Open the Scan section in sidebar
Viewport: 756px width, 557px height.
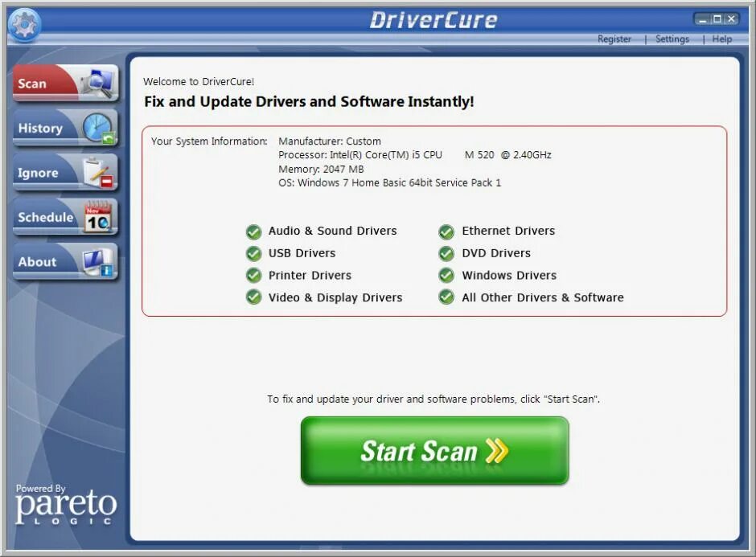[66, 83]
